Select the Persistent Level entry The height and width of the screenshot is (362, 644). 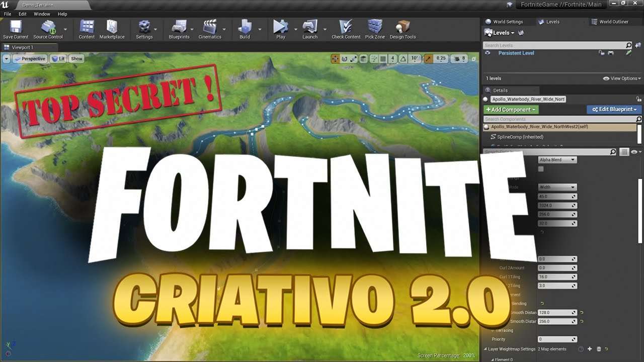coord(516,53)
